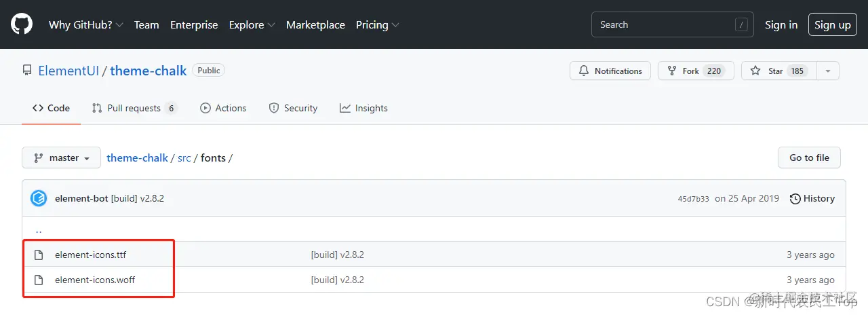Open the element-icons.ttf file

pyautogui.click(x=90, y=255)
